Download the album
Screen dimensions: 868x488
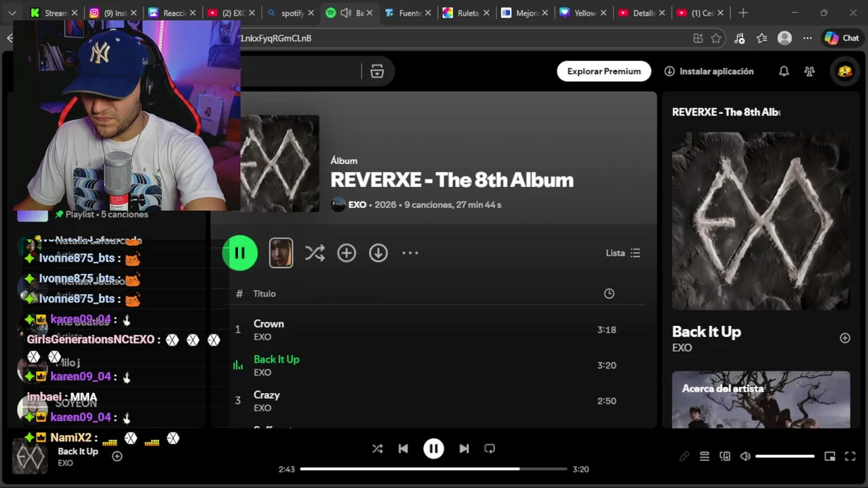378,253
